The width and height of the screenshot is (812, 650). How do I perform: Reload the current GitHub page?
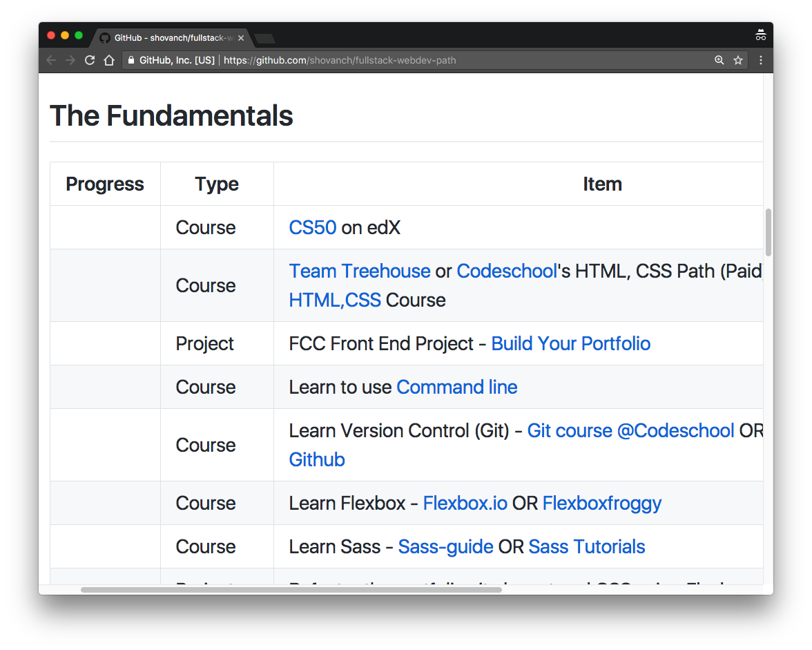[x=89, y=60]
